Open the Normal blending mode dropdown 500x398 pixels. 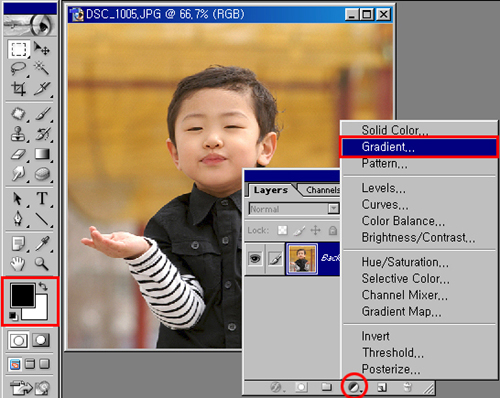294,209
